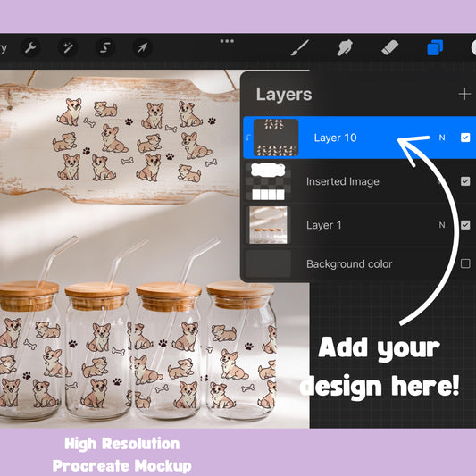The height and width of the screenshot is (476, 476).
Task: Open blend mode N on Layer 1
Action: point(442,225)
